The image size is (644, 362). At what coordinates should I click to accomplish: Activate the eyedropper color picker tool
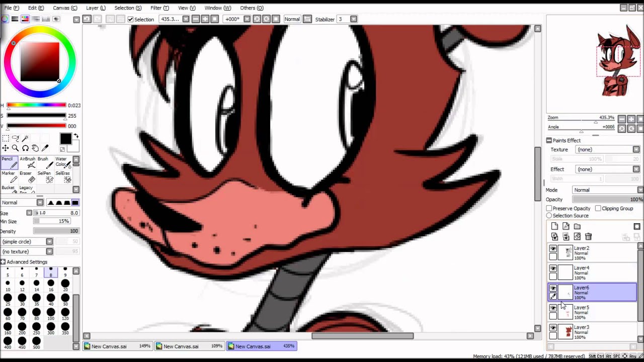click(x=45, y=148)
